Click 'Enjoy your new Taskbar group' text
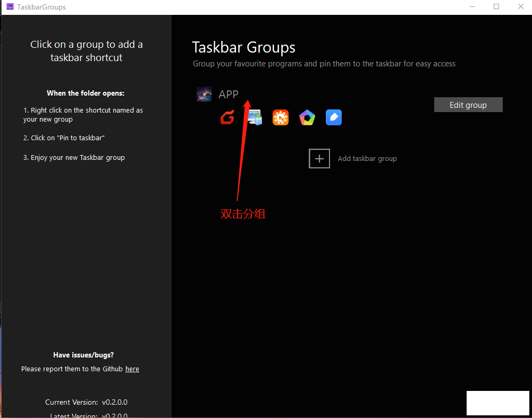 74,158
